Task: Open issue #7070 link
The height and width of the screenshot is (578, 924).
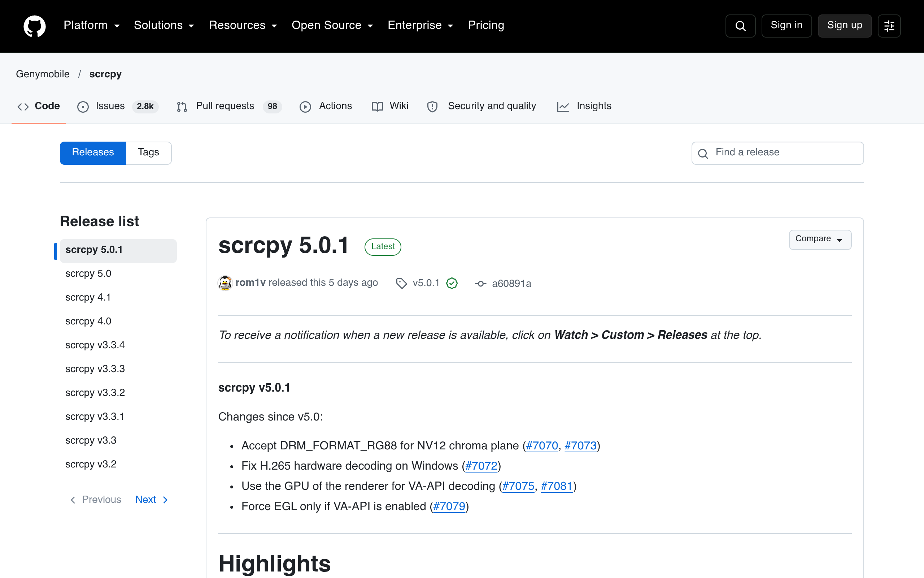Action: coord(542,446)
